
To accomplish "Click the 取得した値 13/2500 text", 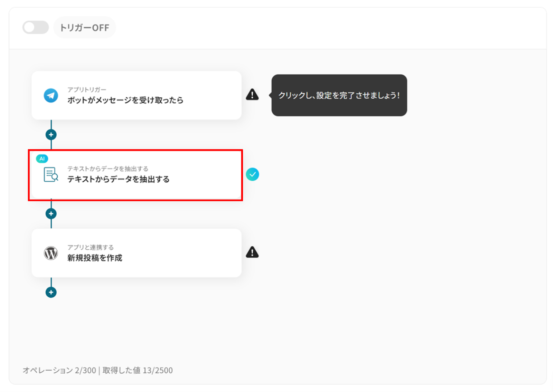I will [x=138, y=370].
